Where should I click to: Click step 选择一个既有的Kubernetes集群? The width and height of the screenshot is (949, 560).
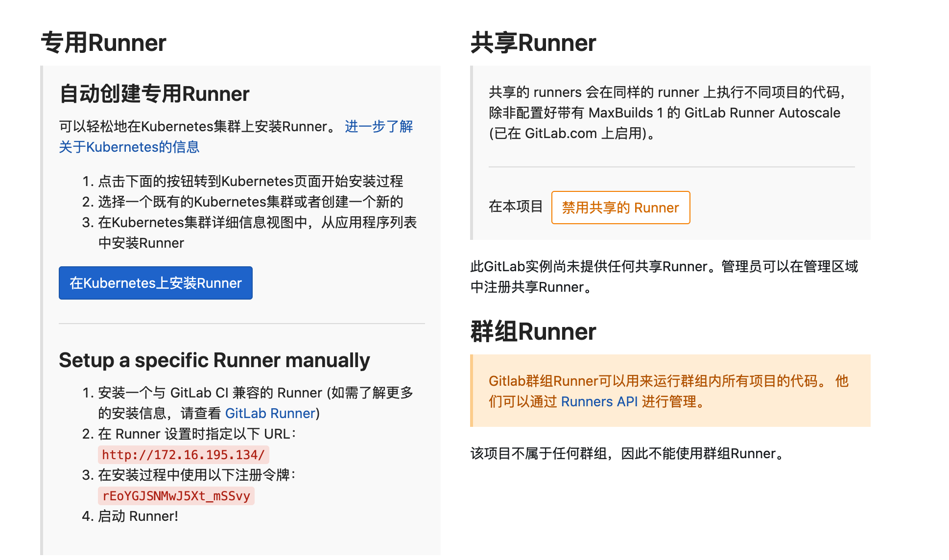(250, 202)
